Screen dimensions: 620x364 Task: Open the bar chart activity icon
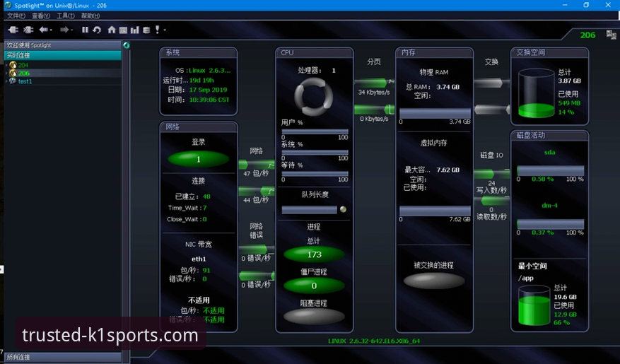[135, 30]
